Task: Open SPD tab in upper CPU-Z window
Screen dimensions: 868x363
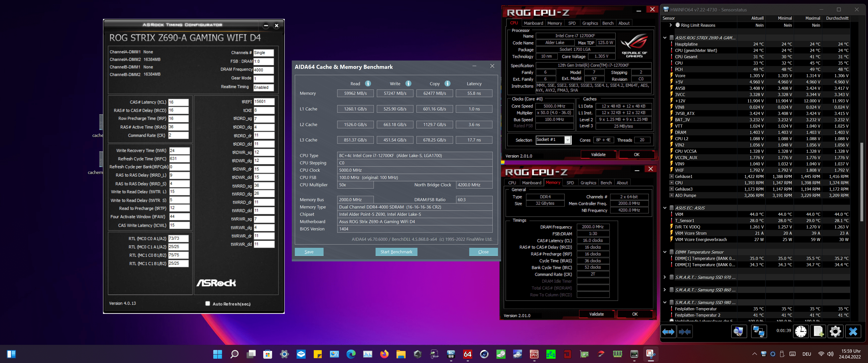Action: pyautogui.click(x=572, y=23)
